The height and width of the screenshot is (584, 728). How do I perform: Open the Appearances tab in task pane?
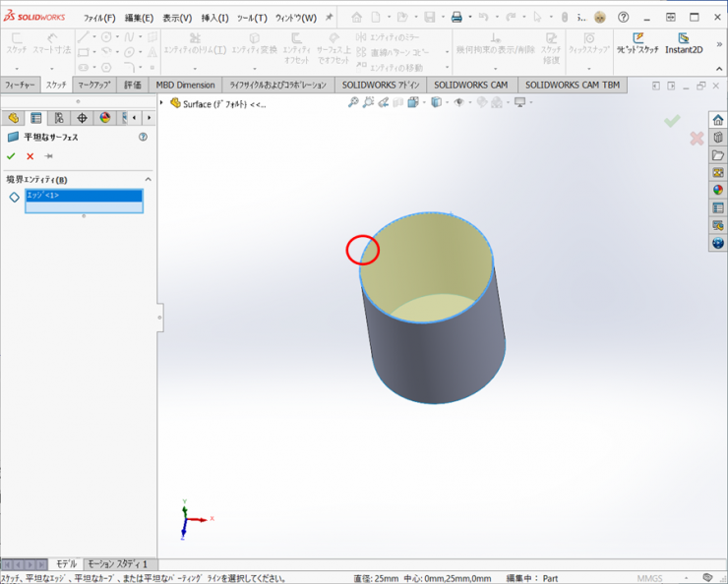point(718,190)
